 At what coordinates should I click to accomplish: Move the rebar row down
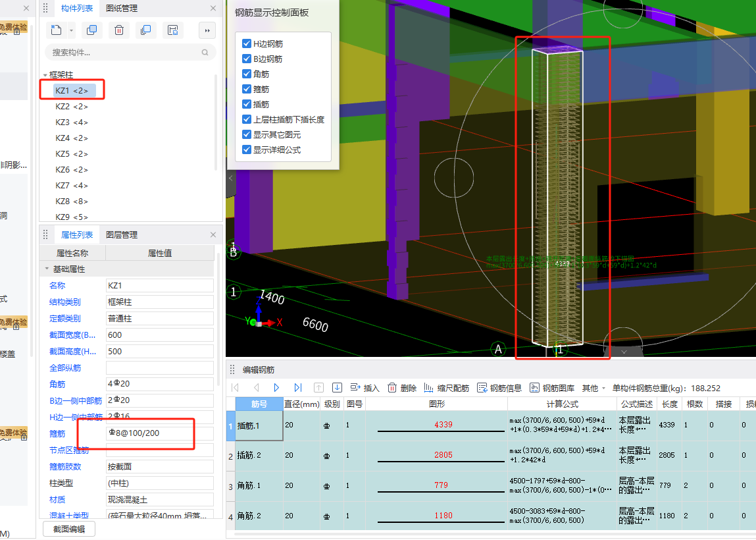tap(337, 387)
